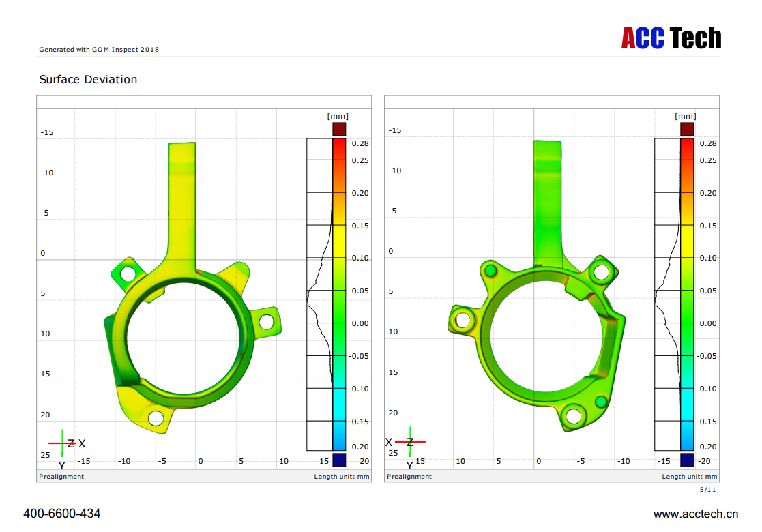The height and width of the screenshot is (532, 762).
Task: Select the Surface Deviation heading
Action: coord(88,80)
